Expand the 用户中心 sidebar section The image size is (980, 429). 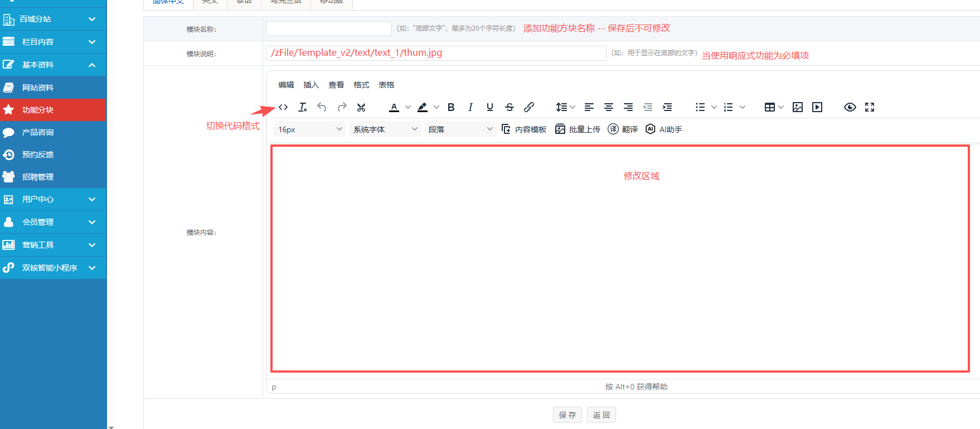pyautogui.click(x=53, y=199)
